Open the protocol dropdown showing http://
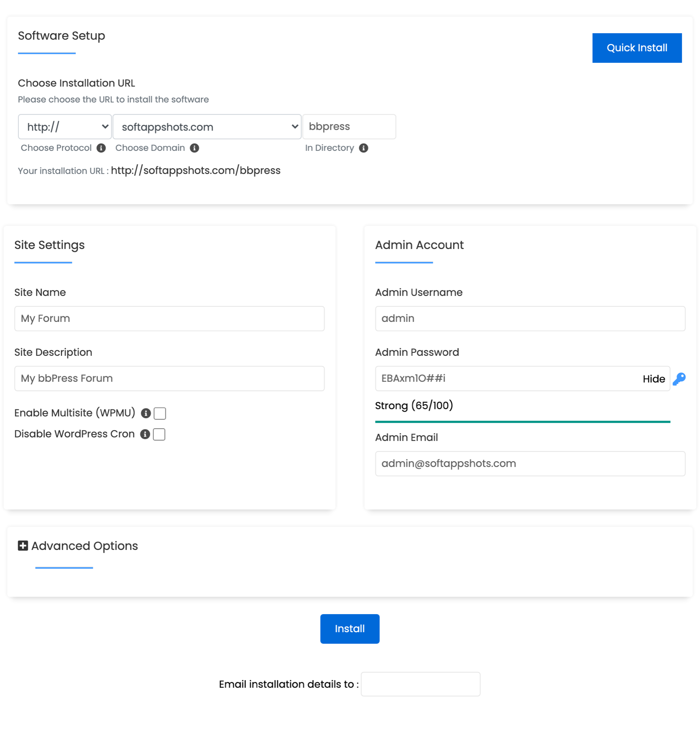The width and height of the screenshot is (700, 739). (x=64, y=126)
